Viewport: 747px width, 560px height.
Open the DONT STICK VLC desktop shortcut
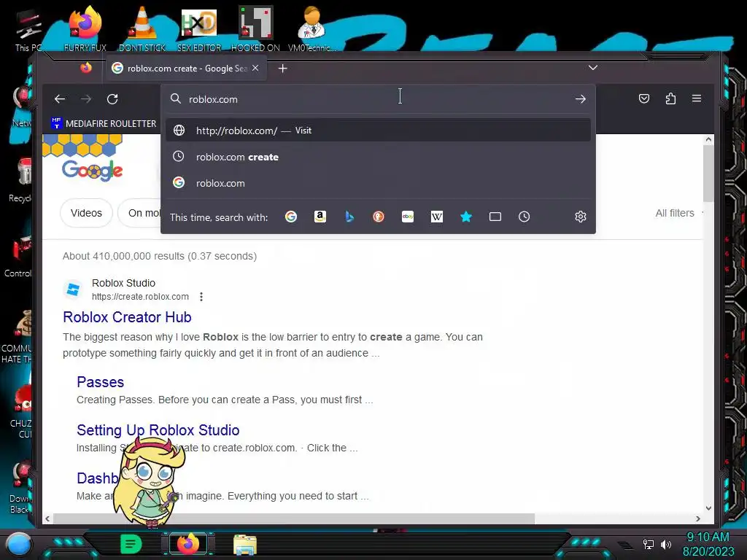coord(142,29)
